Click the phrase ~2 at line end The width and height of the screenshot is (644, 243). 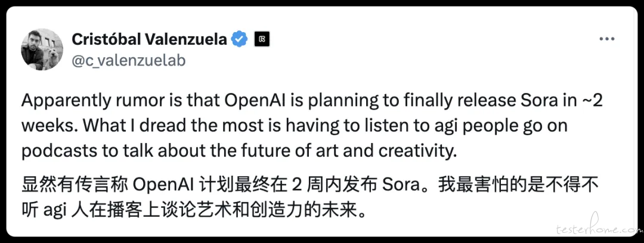click(x=590, y=102)
